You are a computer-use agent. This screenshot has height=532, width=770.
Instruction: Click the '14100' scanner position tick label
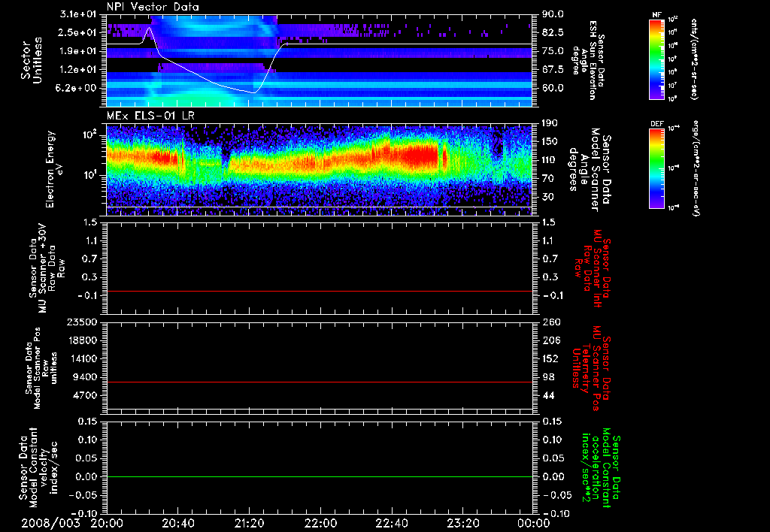click(82, 358)
